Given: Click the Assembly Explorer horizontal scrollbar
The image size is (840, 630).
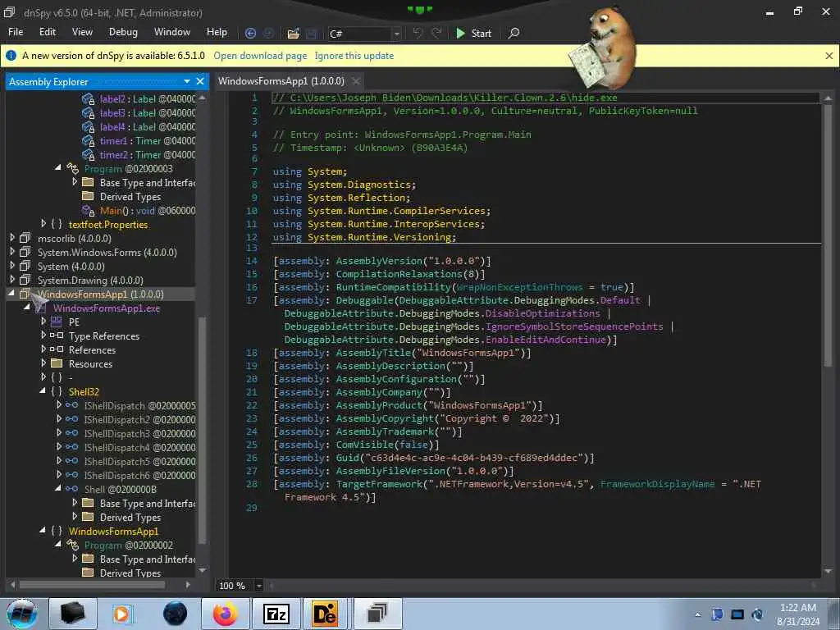Looking at the screenshot, I should pos(92,585).
